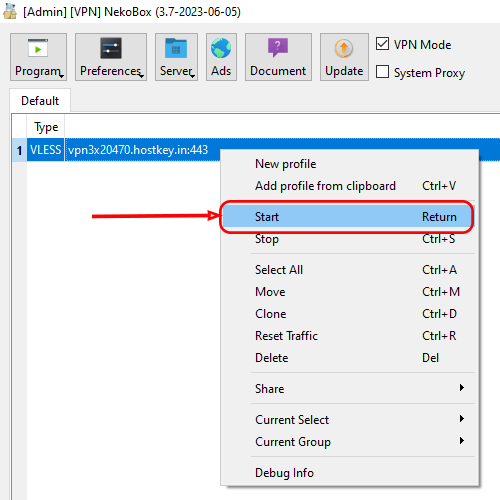Switch to the Default group tab

point(40,100)
